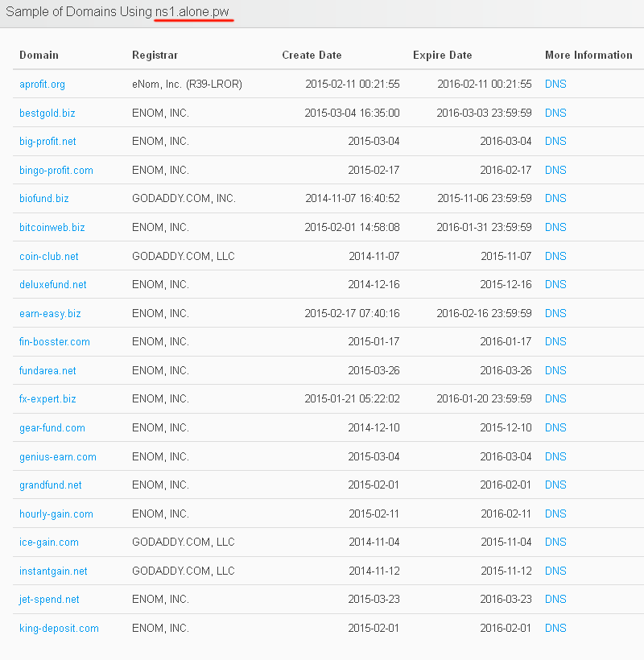Open the jet-spend.net domain link

(x=49, y=599)
